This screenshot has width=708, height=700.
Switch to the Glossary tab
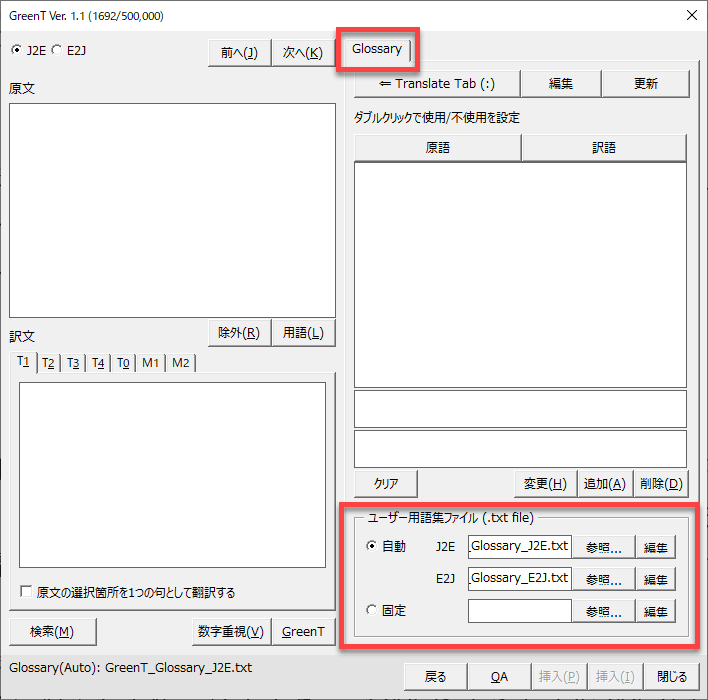coord(377,49)
